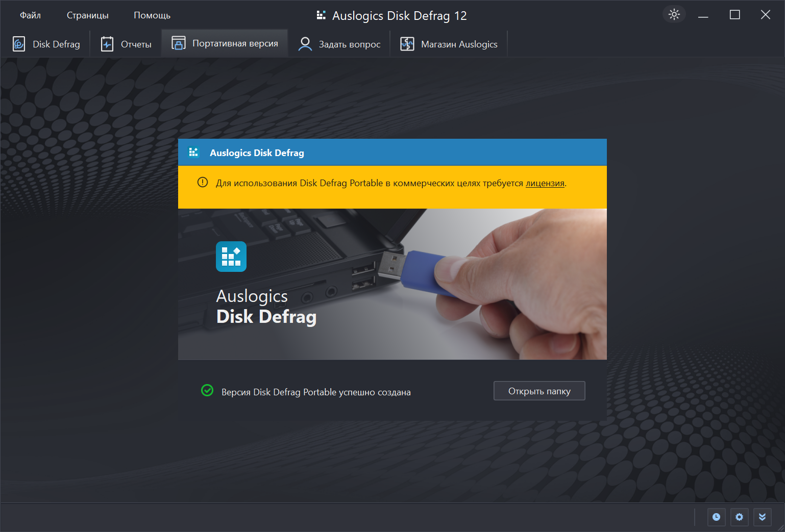Open the scheduler clock icon in status bar

click(717, 517)
